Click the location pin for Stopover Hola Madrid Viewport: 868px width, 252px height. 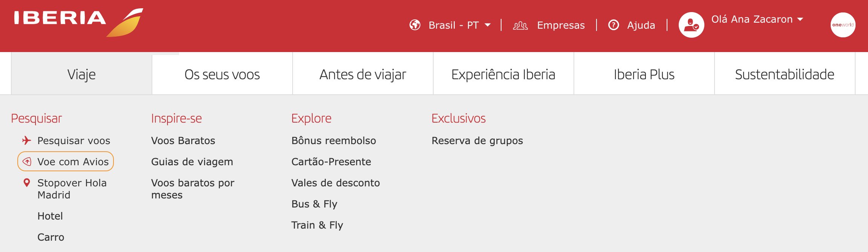coord(26,183)
